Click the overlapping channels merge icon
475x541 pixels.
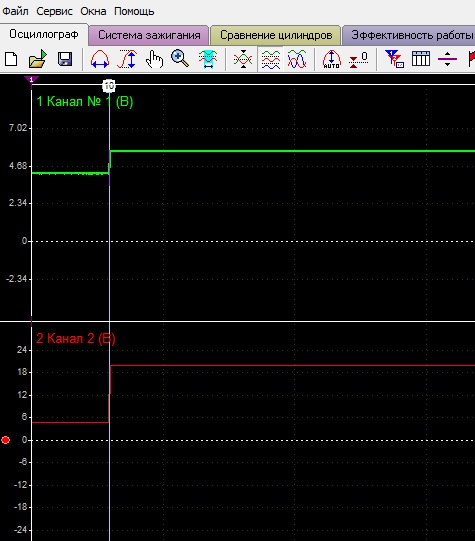point(243,59)
